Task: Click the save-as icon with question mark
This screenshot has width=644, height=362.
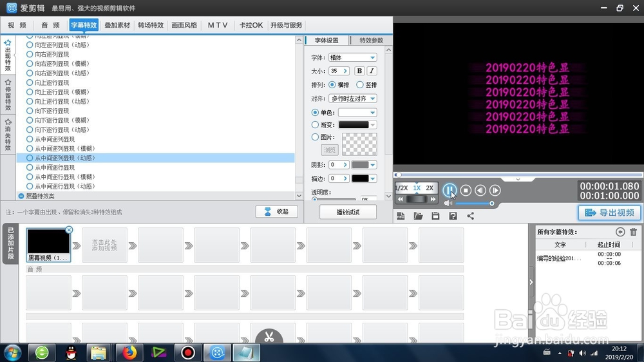Action: [x=453, y=216]
